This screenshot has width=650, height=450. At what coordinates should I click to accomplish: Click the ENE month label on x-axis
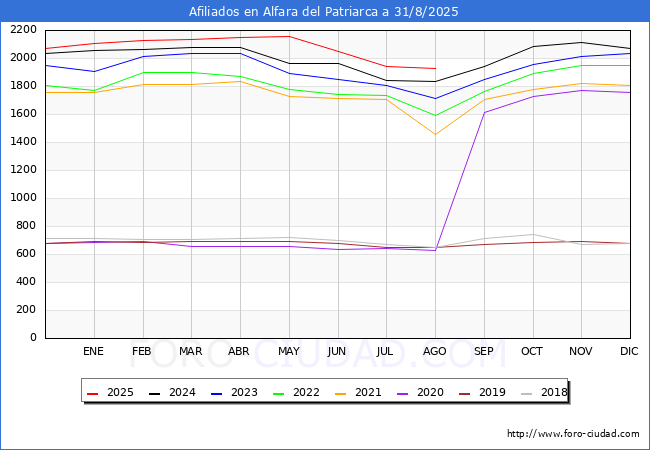click(x=93, y=351)
